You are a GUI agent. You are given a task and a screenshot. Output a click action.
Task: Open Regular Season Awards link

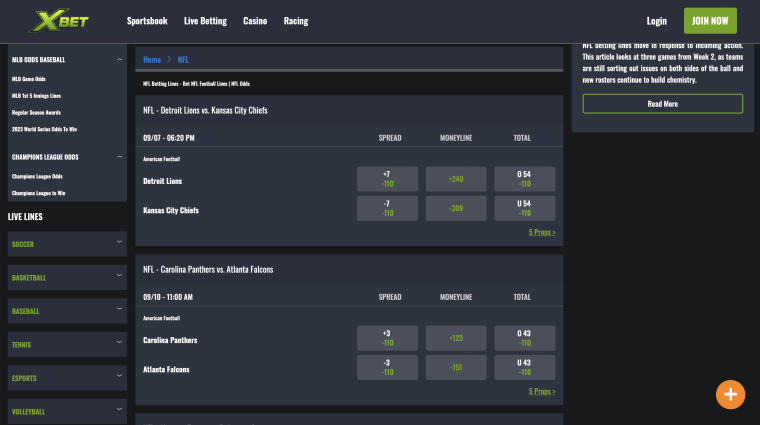click(36, 112)
